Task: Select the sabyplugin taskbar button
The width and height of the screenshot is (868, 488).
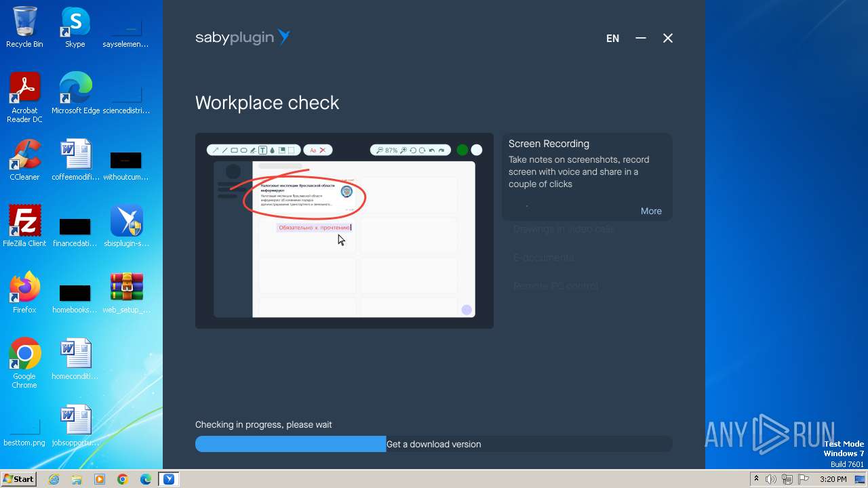Action: (x=169, y=479)
